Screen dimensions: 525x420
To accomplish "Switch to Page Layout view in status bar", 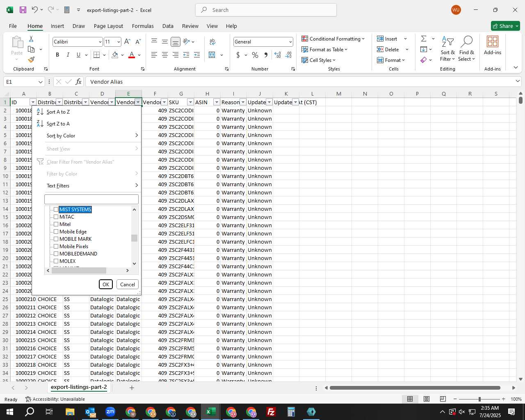I will (426, 399).
